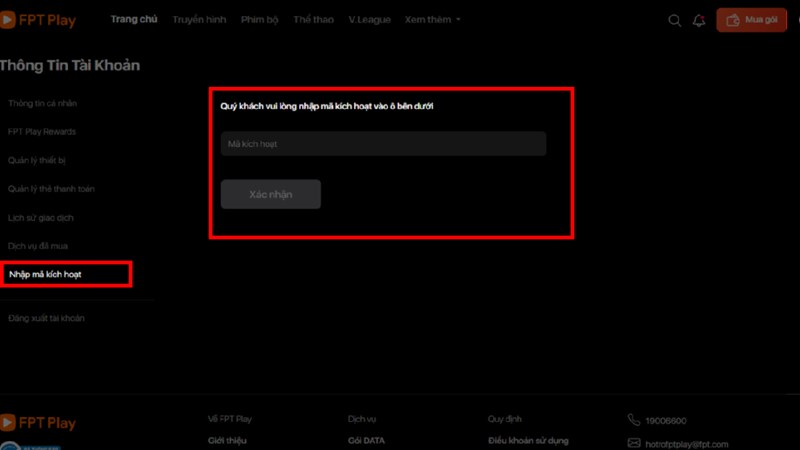
Task: Open Điều khoản sử dụng footer link
Action: coord(528,440)
